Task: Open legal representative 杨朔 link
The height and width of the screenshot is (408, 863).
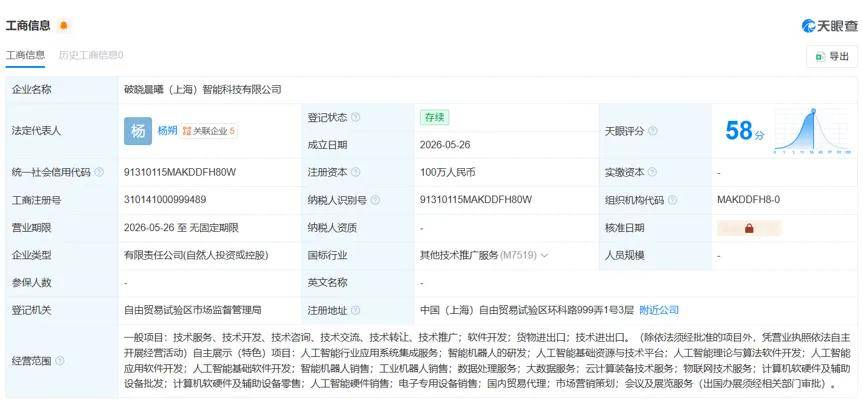Action: 167,131
